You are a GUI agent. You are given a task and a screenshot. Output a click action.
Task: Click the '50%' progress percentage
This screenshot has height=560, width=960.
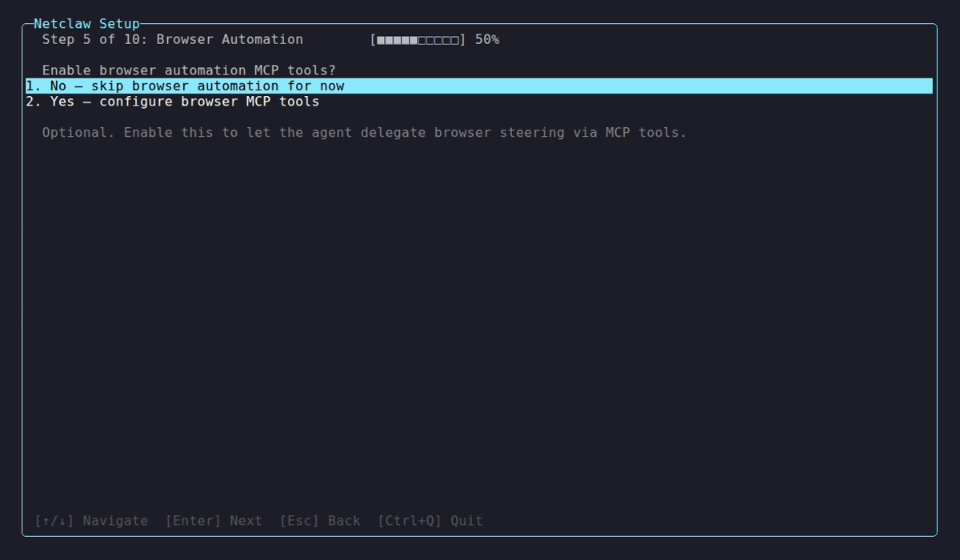(487, 39)
